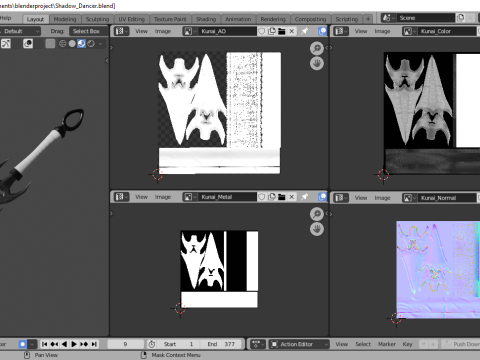Screen dimensions: 480x360
Task: Open image file folder icon for Kunai_Metal
Action: click(x=282, y=197)
